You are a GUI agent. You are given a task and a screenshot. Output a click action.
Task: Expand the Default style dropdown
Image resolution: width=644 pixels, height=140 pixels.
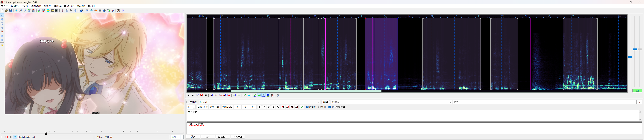click(x=319, y=102)
